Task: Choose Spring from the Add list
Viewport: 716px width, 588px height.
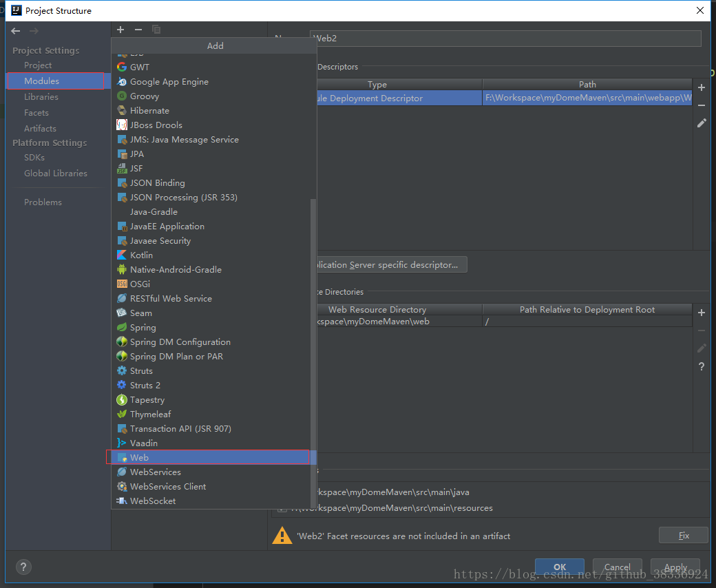Action: tap(210, 327)
